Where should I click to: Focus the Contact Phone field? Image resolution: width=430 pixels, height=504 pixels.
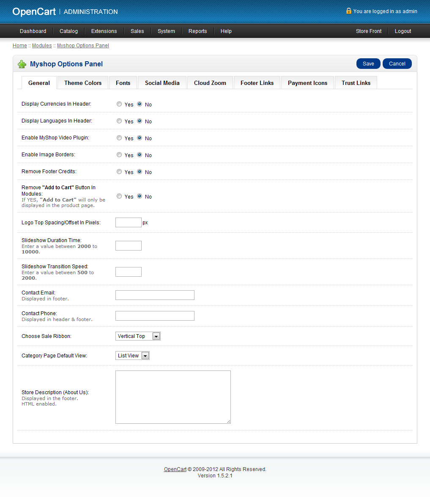155,316
